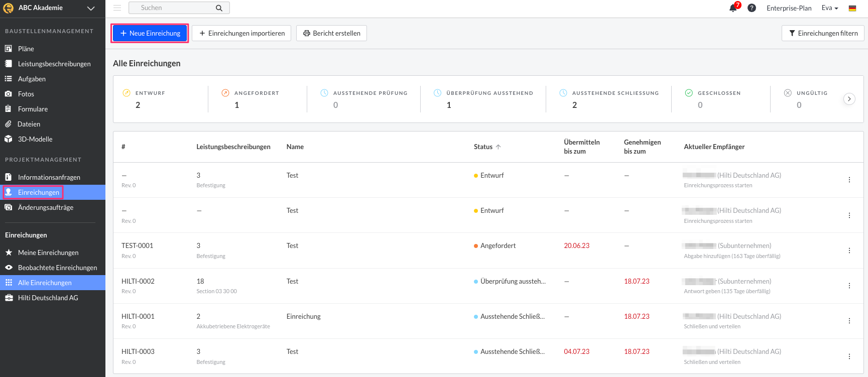Click the search magnifier icon
Viewport: 868px width, 377px height.
219,8
